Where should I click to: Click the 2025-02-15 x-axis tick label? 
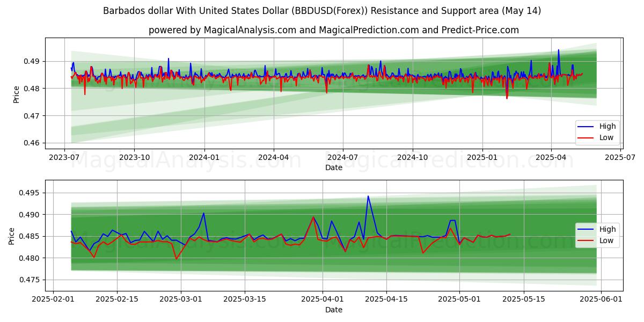coord(117,299)
